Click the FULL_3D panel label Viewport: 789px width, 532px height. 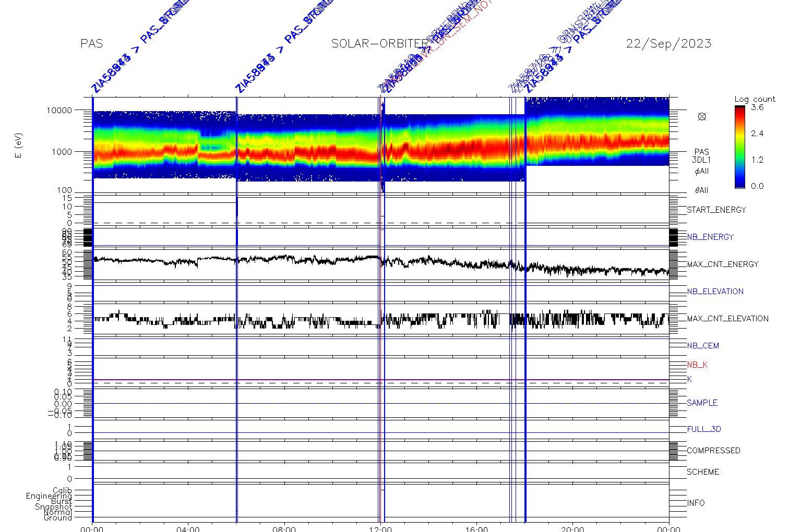(x=704, y=429)
